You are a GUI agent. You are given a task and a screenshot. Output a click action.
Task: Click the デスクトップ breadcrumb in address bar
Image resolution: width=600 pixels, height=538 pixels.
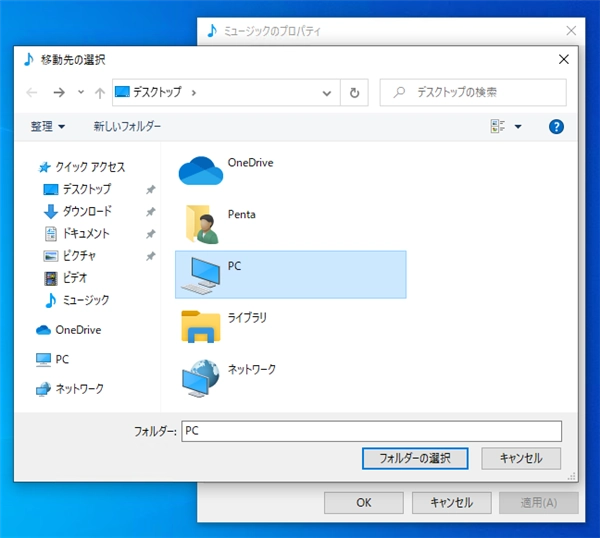pyautogui.click(x=157, y=92)
